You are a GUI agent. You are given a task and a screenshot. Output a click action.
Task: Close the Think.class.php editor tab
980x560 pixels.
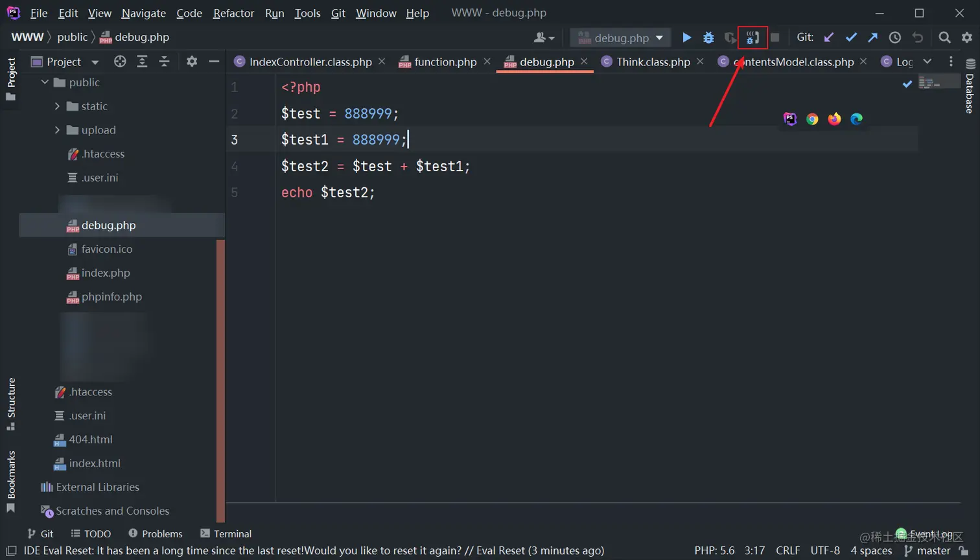(x=700, y=61)
